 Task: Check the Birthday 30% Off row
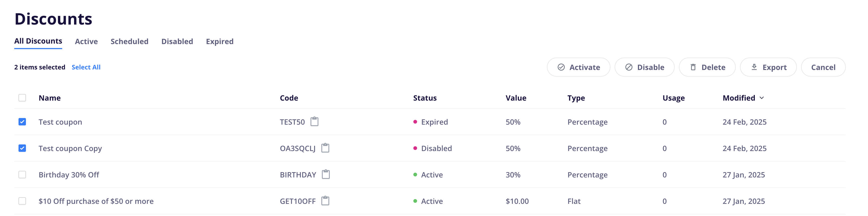click(22, 175)
